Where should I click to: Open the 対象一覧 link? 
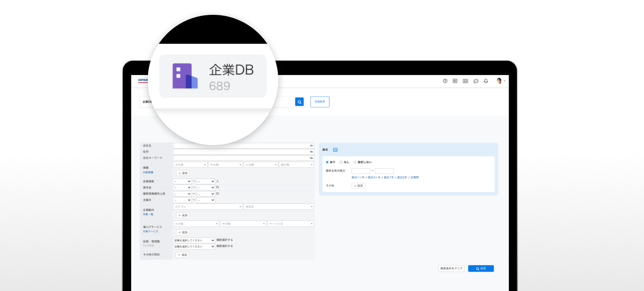148,214
